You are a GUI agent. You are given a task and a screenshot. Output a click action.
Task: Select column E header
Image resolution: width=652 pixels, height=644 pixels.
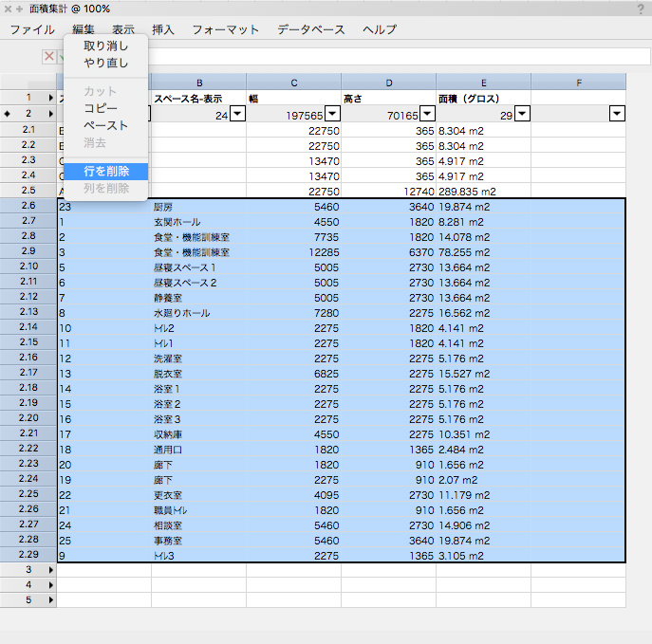coord(484,83)
